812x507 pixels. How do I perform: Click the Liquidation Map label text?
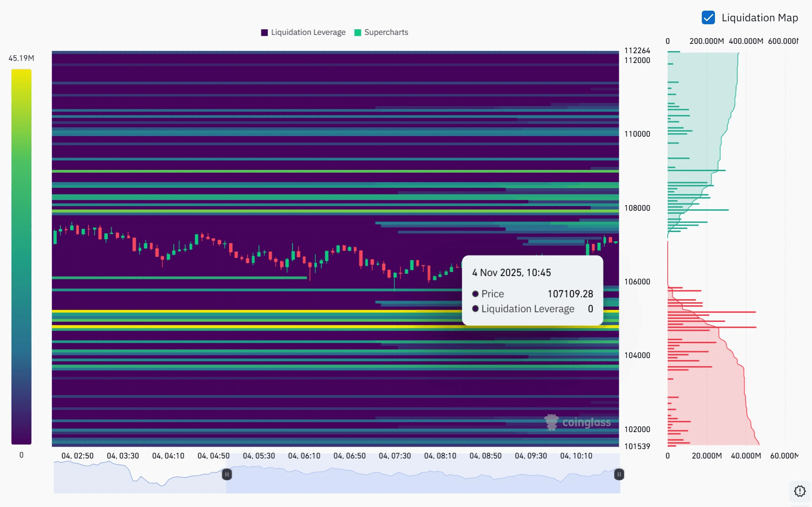tap(760, 17)
